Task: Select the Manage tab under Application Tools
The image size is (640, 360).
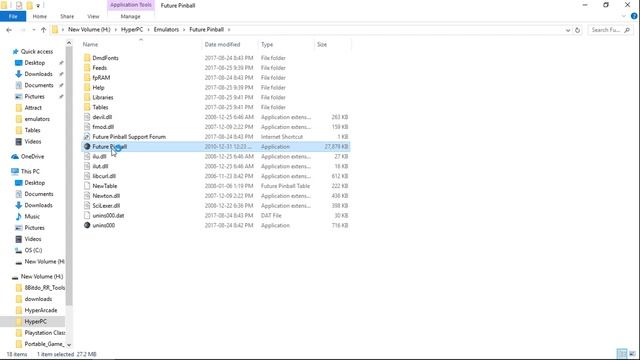Action: pyautogui.click(x=131, y=16)
